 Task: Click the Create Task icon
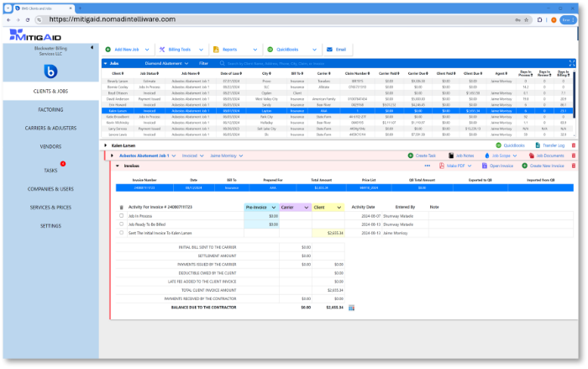tap(409, 156)
